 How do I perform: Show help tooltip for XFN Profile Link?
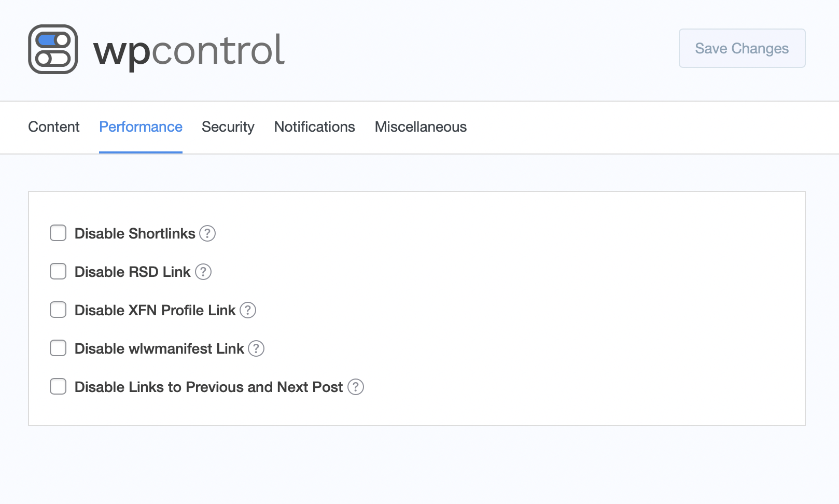pyautogui.click(x=248, y=310)
